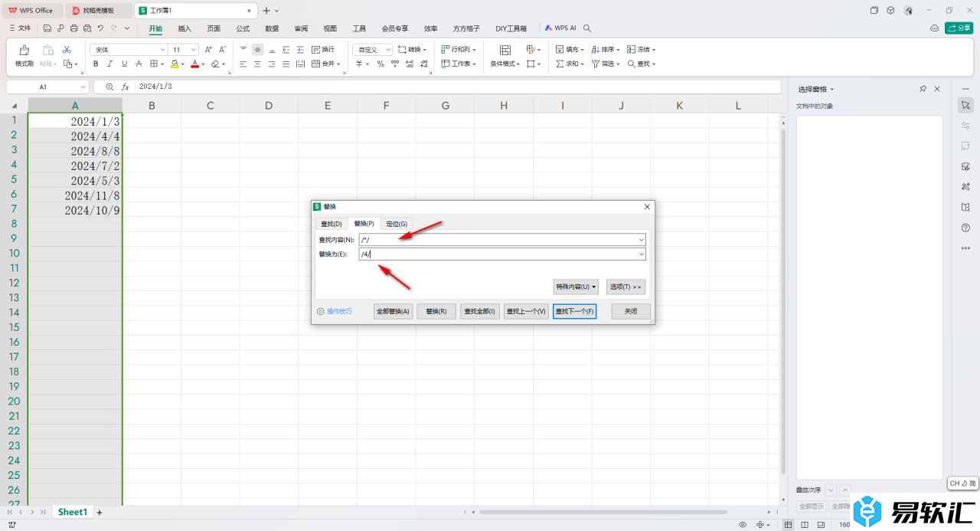Click the fill color bucket swatch
The image size is (980, 531).
(x=175, y=64)
